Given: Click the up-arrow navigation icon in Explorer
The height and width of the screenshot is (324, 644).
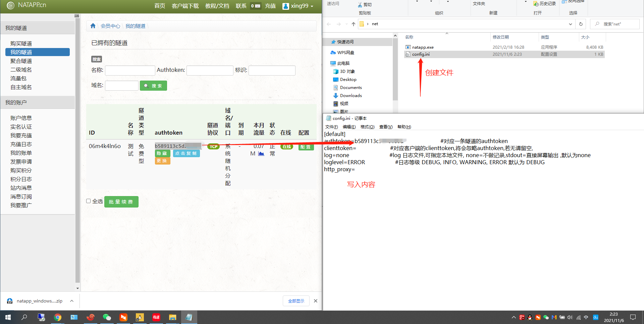Looking at the screenshot, I should (x=353, y=24).
